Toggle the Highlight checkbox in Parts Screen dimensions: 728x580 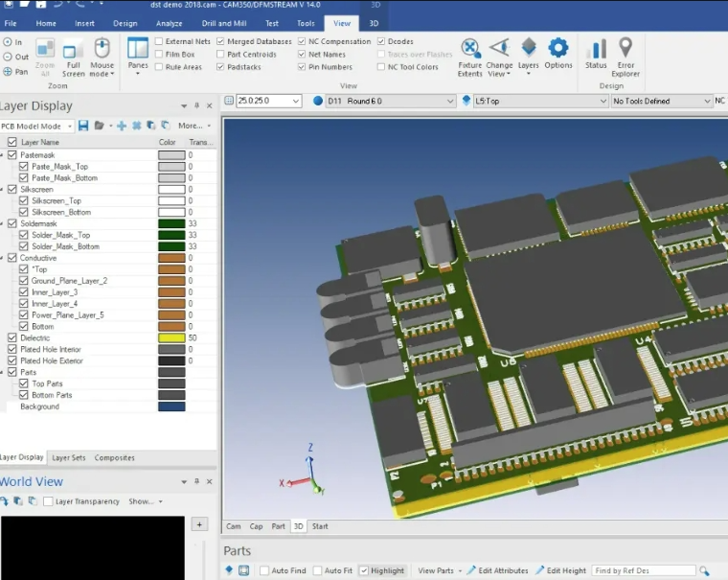[364, 570]
